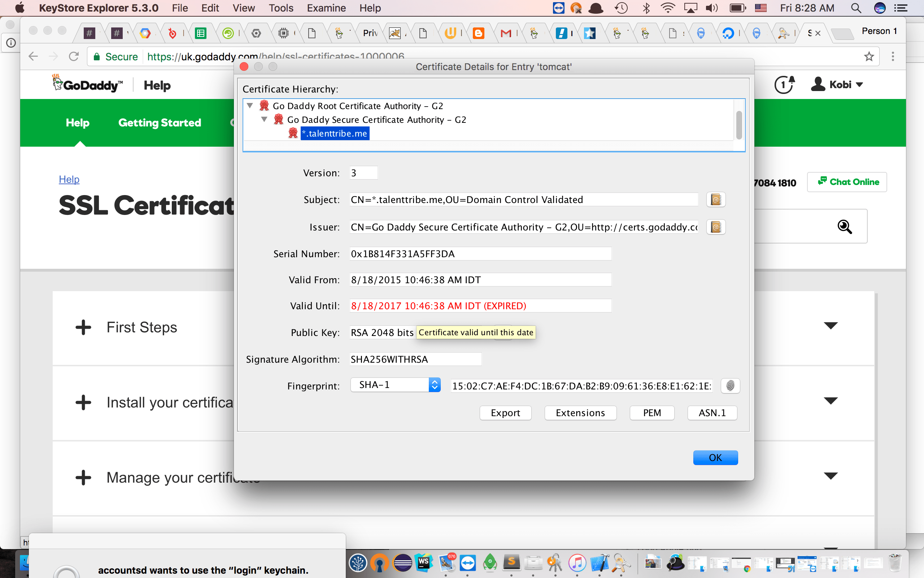
Task: Open Subject distinguished name details button
Action: pyautogui.click(x=715, y=199)
